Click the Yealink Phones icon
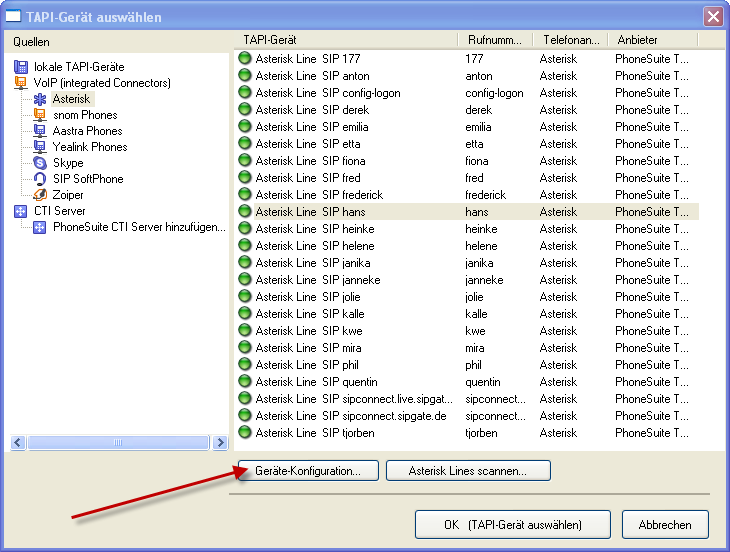Screen dimensions: 730x552 (x=40, y=147)
